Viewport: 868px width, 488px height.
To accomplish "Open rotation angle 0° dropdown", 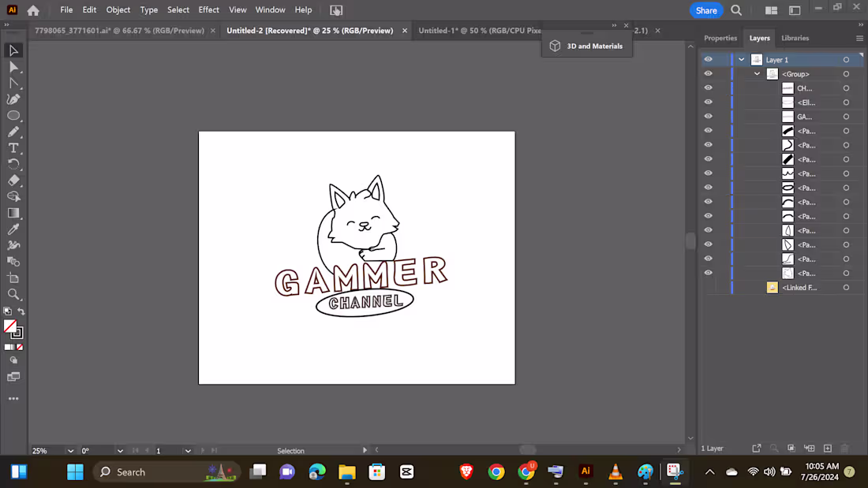I will 120,451.
